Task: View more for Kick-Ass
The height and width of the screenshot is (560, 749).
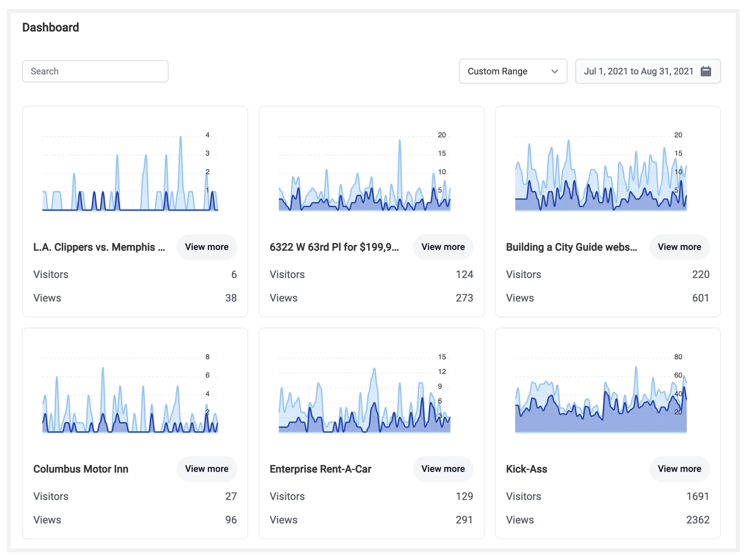Action: pos(679,469)
